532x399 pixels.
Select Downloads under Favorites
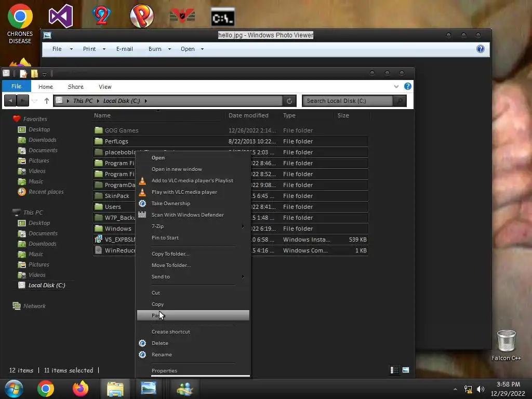[43, 140]
